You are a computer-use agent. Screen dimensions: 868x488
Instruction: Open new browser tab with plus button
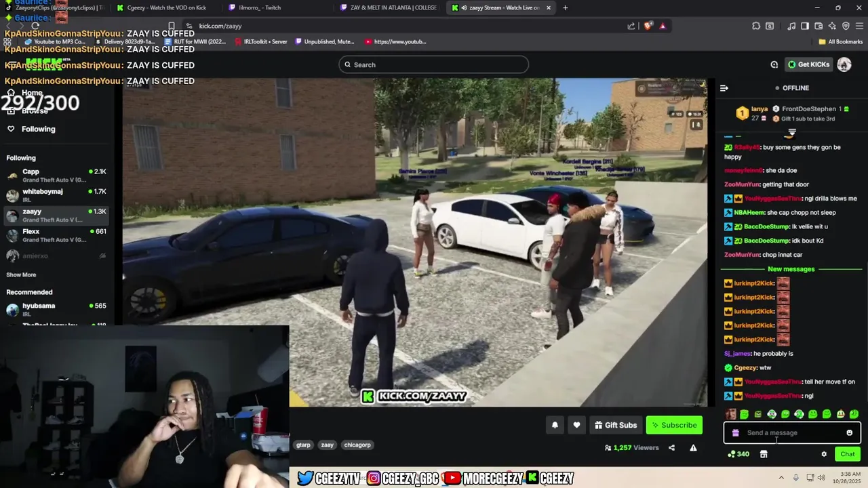565,7
